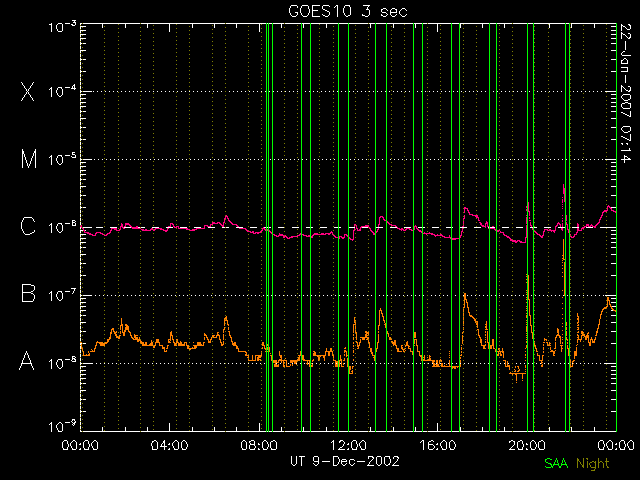Click the 10⁻⁹ y-axis tick label
Image resolution: width=640 pixels, height=480 pixels.
coord(62,426)
